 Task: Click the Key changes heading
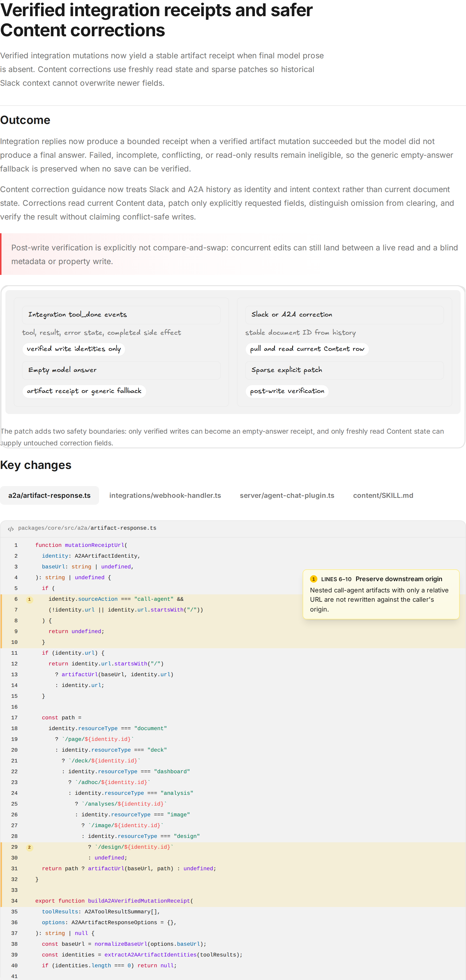pyautogui.click(x=36, y=465)
